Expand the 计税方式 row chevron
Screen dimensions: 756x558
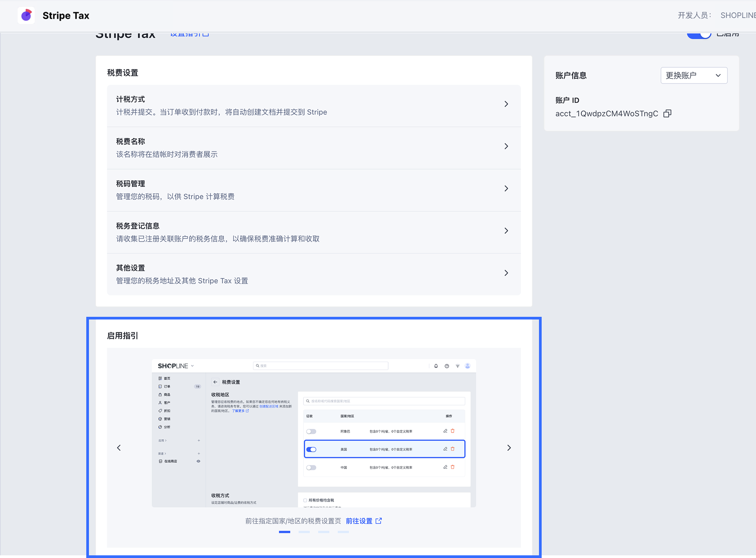point(506,104)
